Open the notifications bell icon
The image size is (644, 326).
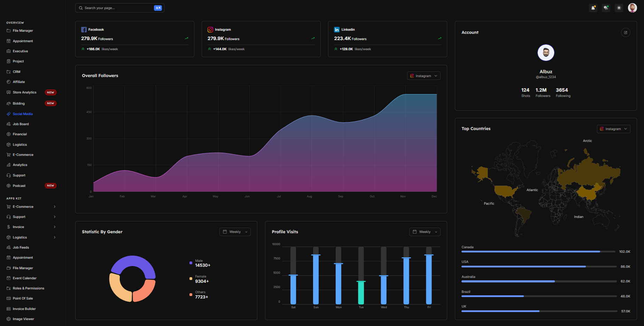pyautogui.click(x=593, y=8)
